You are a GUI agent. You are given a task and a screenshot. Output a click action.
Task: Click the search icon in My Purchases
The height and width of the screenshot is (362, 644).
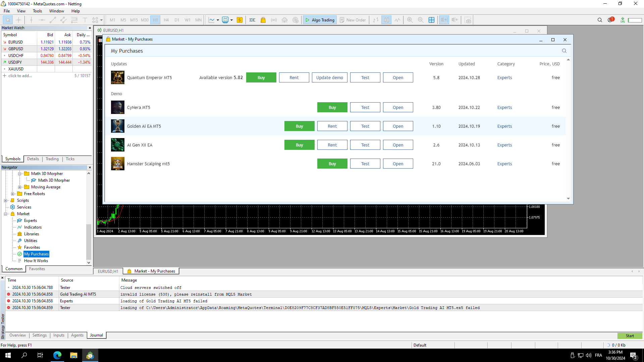click(564, 51)
